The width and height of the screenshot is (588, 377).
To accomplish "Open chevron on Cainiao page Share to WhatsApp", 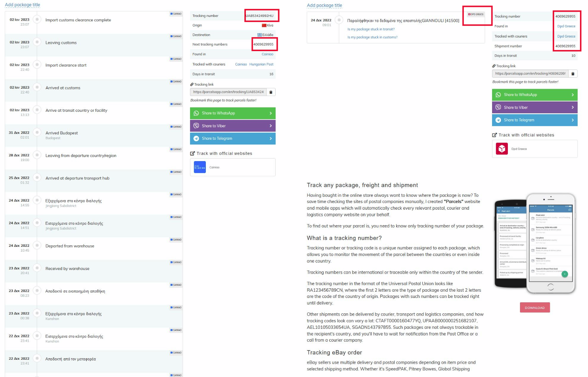I will (x=271, y=113).
